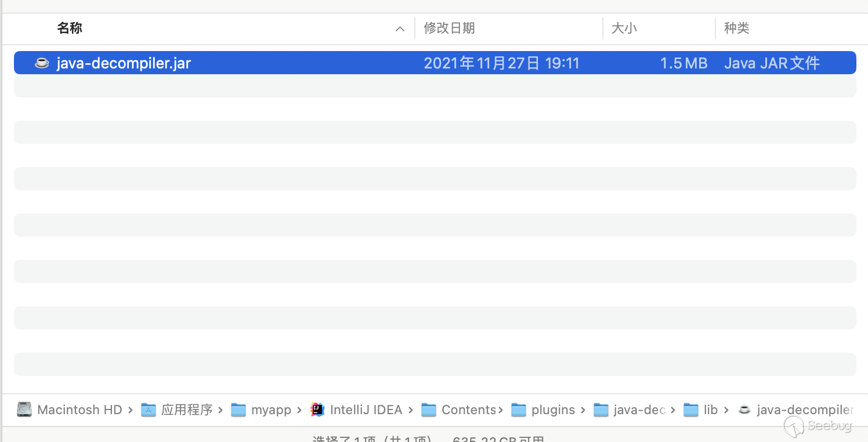The image size is (868, 442).
Task: Go to 应用程序 in path bar
Action: click(187, 410)
